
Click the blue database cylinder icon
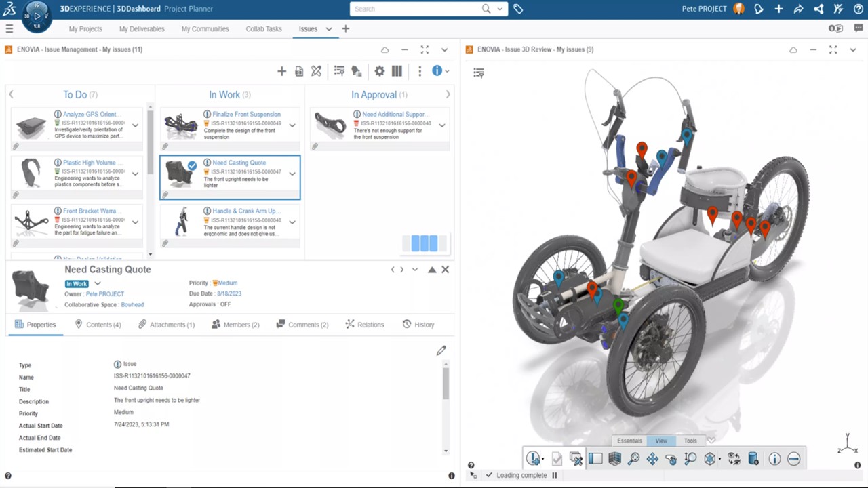pyautogui.click(x=753, y=459)
